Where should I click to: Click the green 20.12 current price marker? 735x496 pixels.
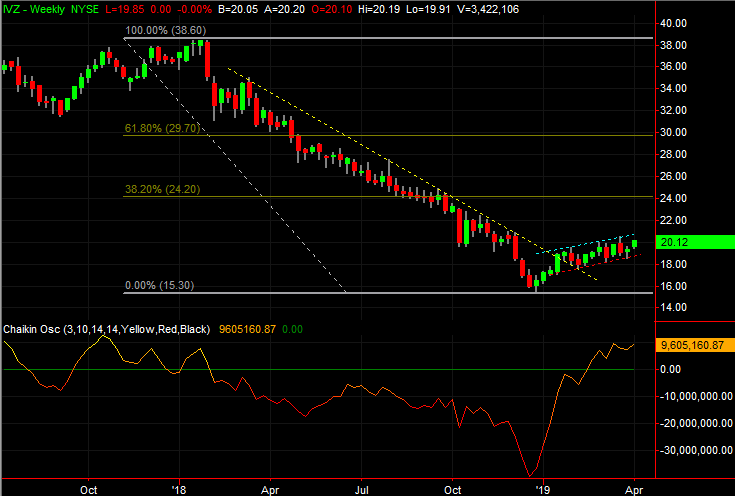[695, 242]
